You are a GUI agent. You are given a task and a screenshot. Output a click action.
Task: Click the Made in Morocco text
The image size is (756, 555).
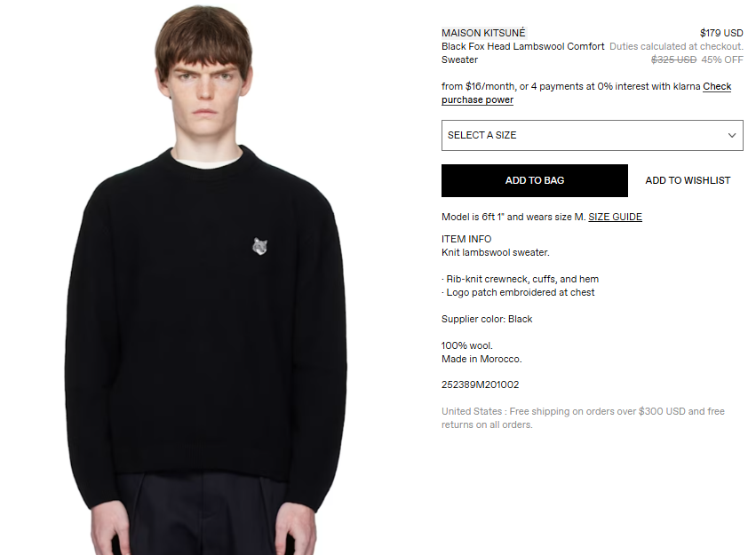(481, 359)
